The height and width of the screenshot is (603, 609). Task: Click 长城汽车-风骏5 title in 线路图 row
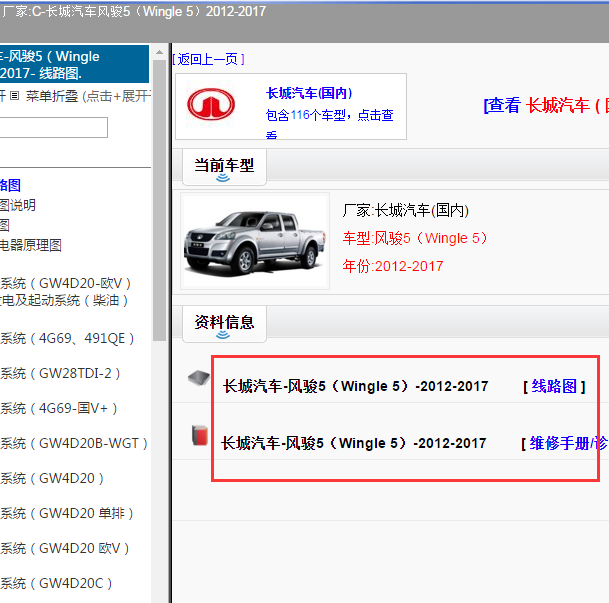pyautogui.click(x=355, y=386)
